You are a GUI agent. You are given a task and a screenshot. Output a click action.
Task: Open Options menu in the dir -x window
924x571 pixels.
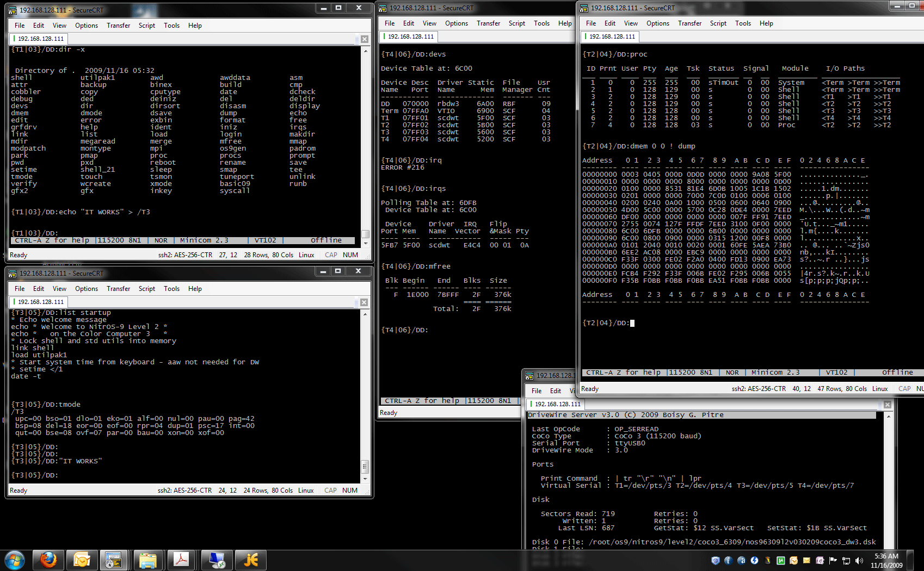point(87,26)
